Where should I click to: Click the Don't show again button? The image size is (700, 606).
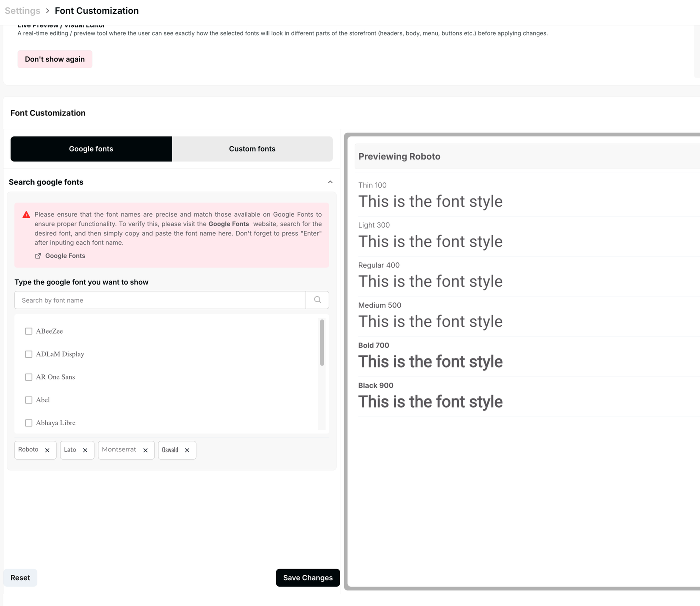[55, 59]
